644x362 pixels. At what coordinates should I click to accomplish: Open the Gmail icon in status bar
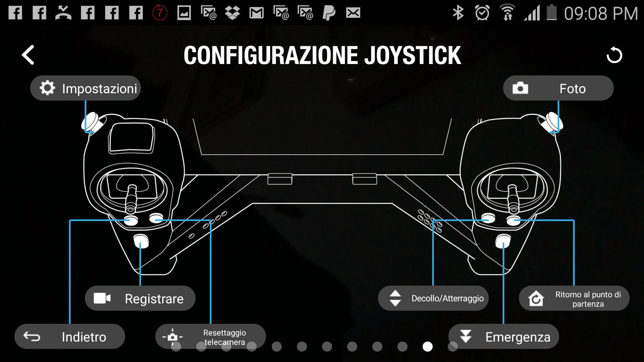257,13
